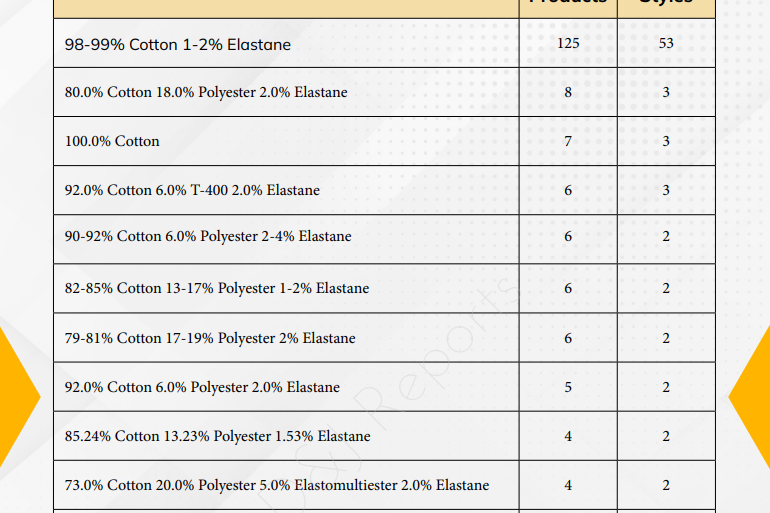770x513 pixels.
Task: Click the products count 7 cell
Action: tap(568, 141)
